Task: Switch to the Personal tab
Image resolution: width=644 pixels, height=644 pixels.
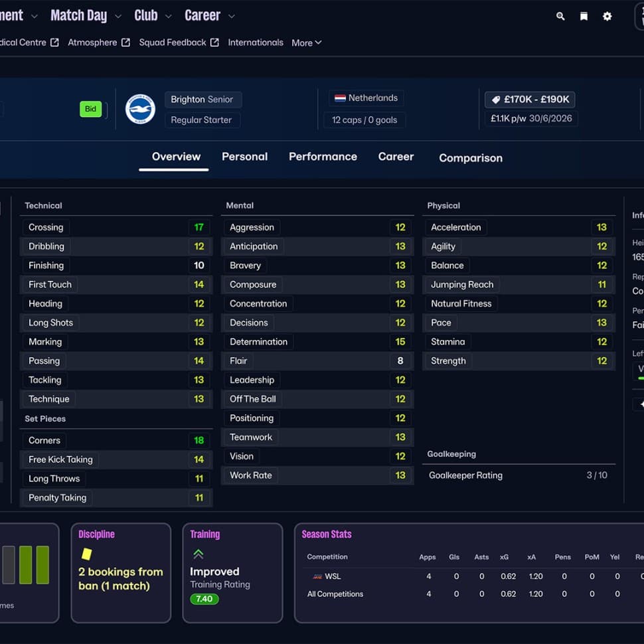Action: (244, 157)
